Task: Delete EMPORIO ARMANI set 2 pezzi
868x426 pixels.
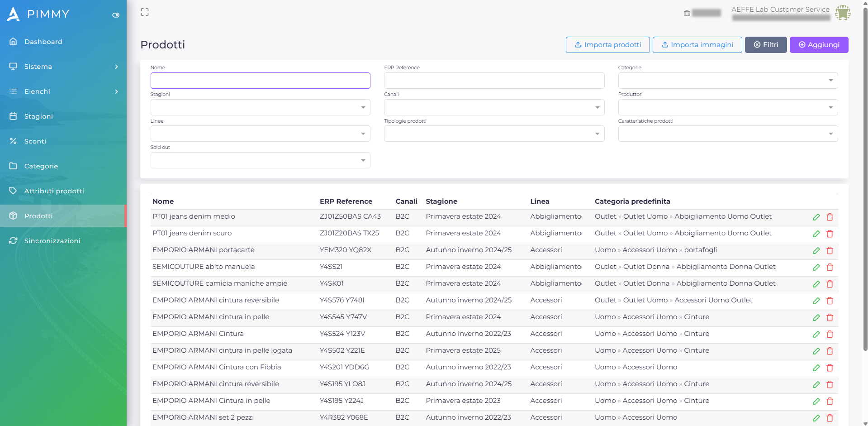Action: [830, 418]
